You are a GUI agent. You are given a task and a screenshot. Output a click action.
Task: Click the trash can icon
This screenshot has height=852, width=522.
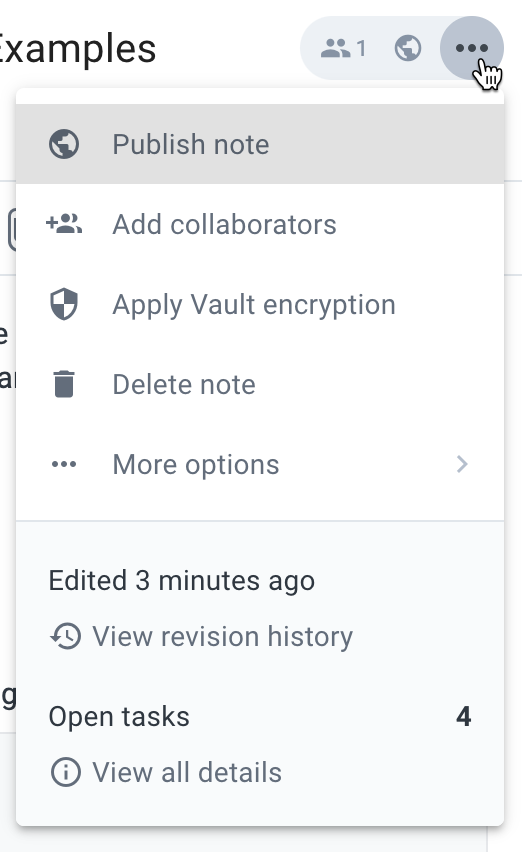click(64, 384)
